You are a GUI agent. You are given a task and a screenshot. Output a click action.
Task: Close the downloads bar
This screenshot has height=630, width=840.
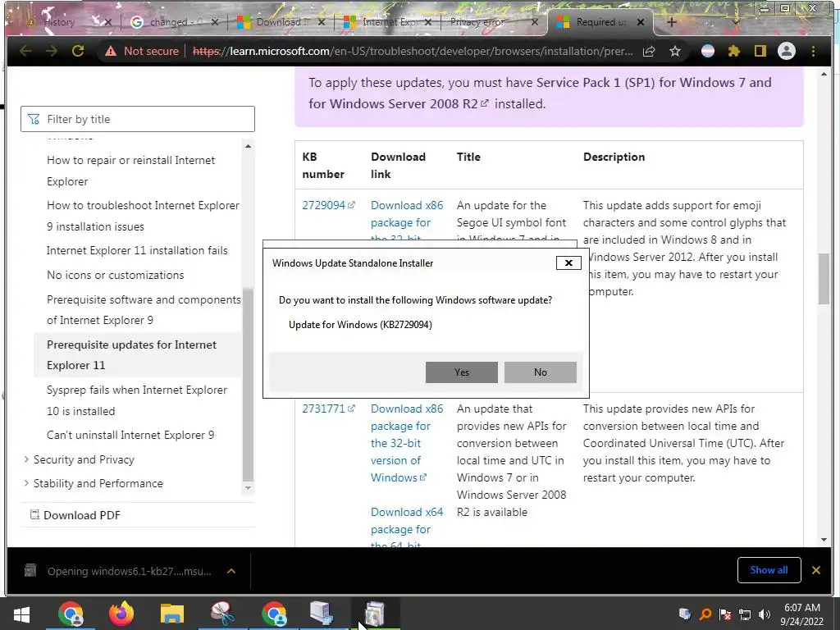point(816,570)
